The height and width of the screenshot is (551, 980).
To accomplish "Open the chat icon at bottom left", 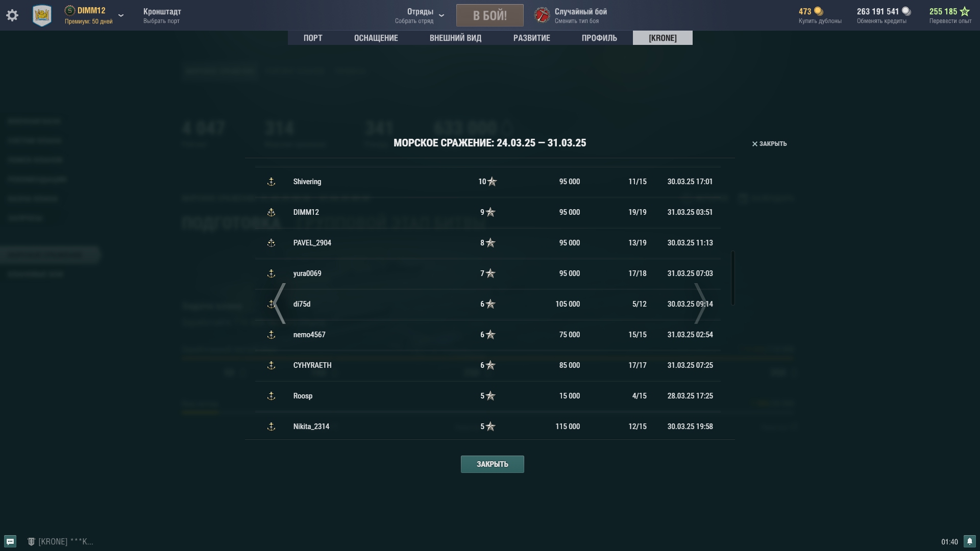I will tap(10, 541).
